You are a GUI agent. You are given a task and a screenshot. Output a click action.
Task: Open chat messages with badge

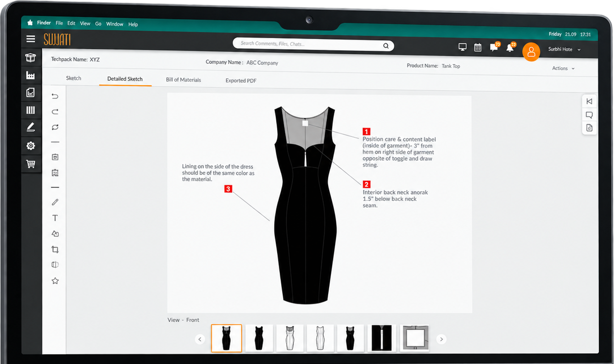pyautogui.click(x=494, y=47)
